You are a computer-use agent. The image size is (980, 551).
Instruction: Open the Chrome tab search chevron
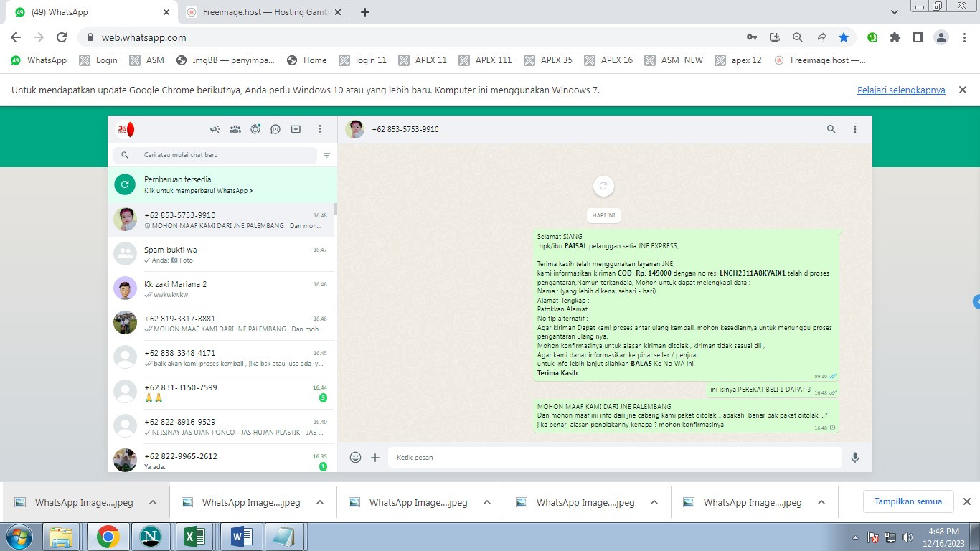click(x=894, y=12)
